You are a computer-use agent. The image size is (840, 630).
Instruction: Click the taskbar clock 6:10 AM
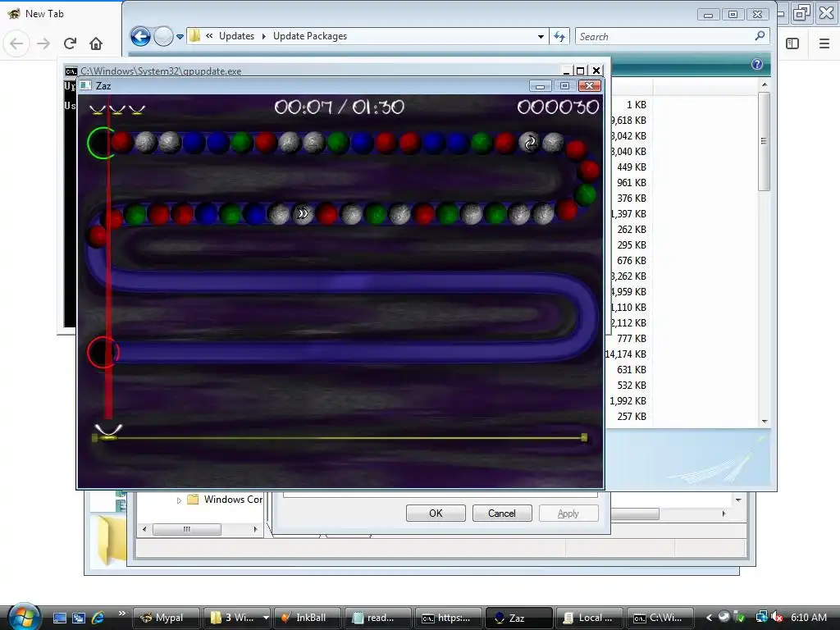pyautogui.click(x=809, y=617)
